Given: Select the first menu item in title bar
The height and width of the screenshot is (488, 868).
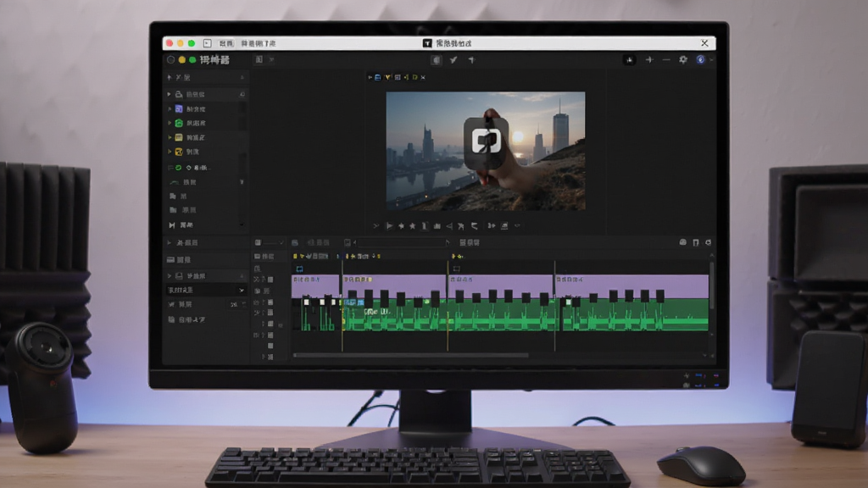Looking at the screenshot, I should point(225,43).
